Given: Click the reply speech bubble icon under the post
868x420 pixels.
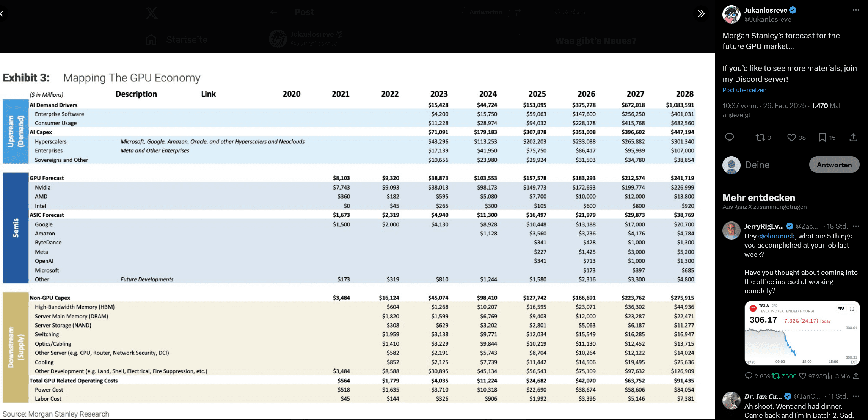Looking at the screenshot, I should pos(729,137).
